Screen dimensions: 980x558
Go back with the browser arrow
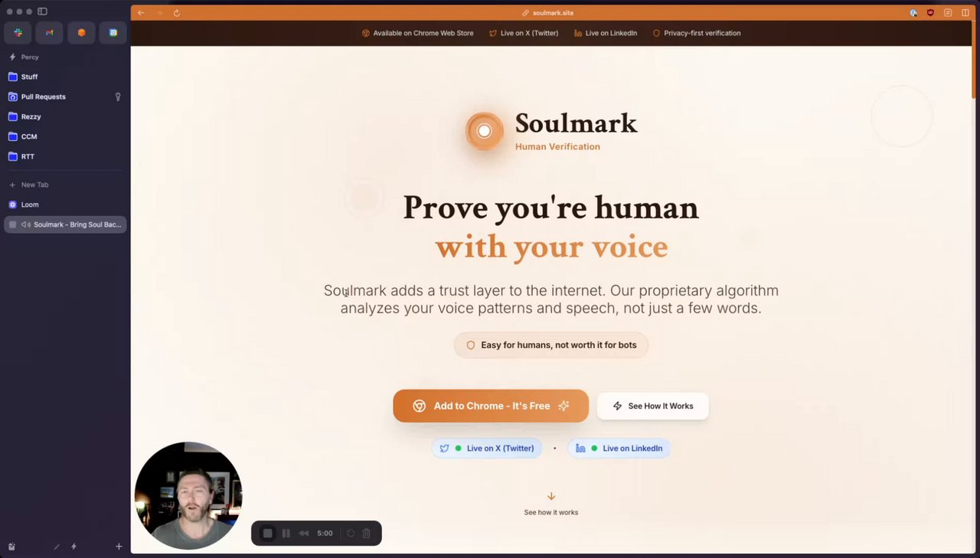point(141,13)
